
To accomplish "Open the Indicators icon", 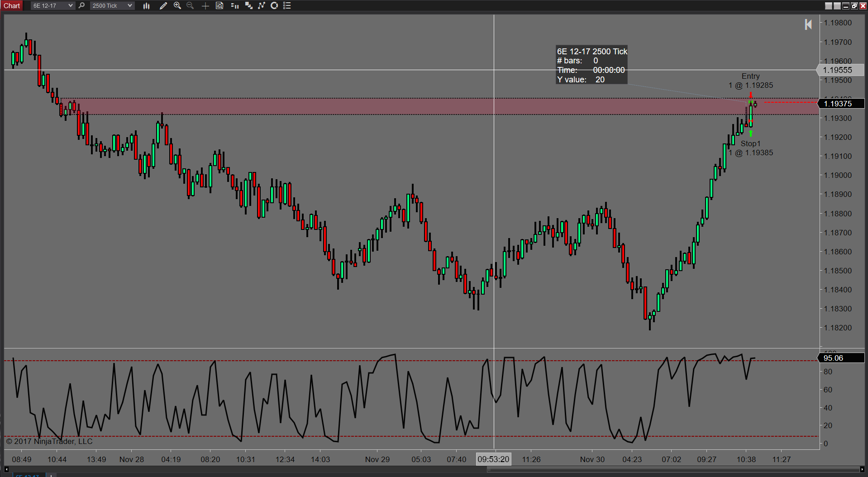I will point(261,6).
